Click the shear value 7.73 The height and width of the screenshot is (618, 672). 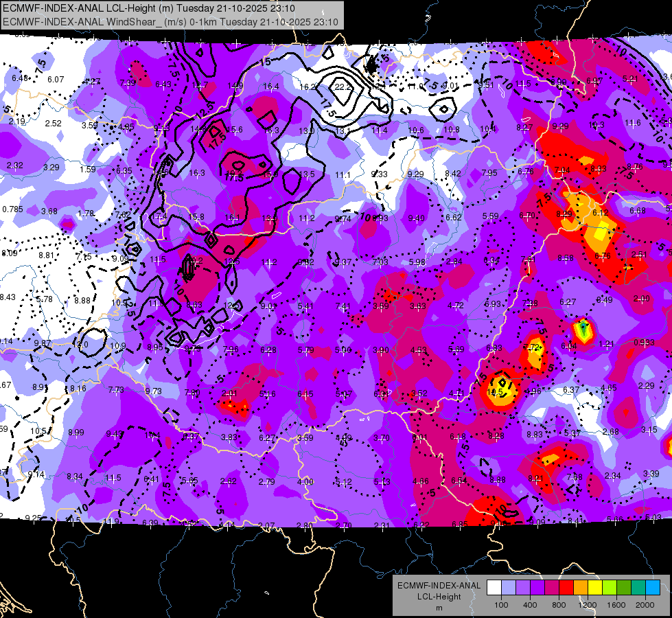tap(116, 390)
